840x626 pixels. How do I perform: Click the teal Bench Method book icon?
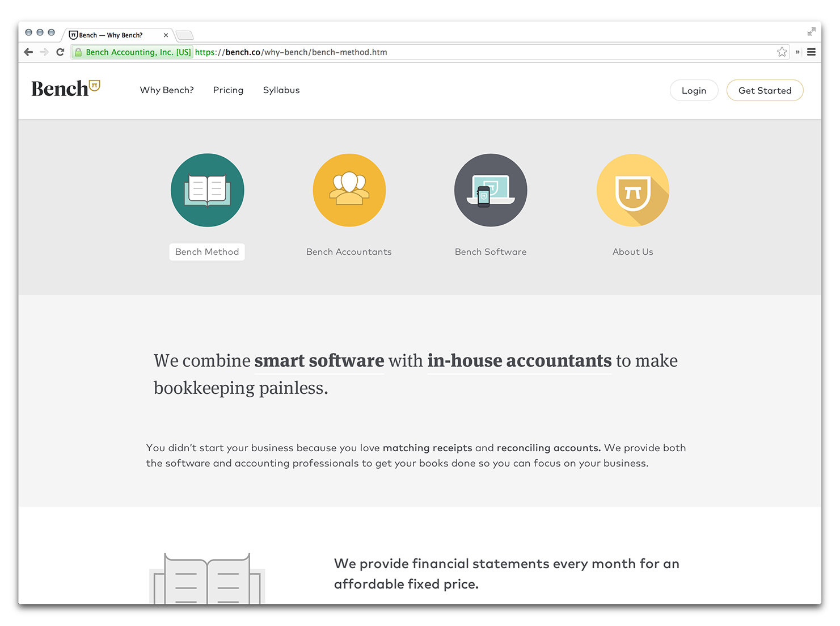(207, 190)
